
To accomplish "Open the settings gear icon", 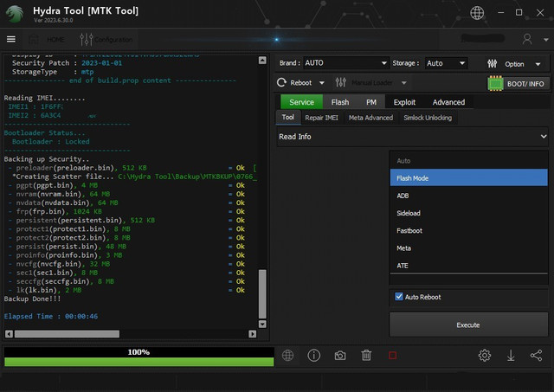I will (x=485, y=356).
